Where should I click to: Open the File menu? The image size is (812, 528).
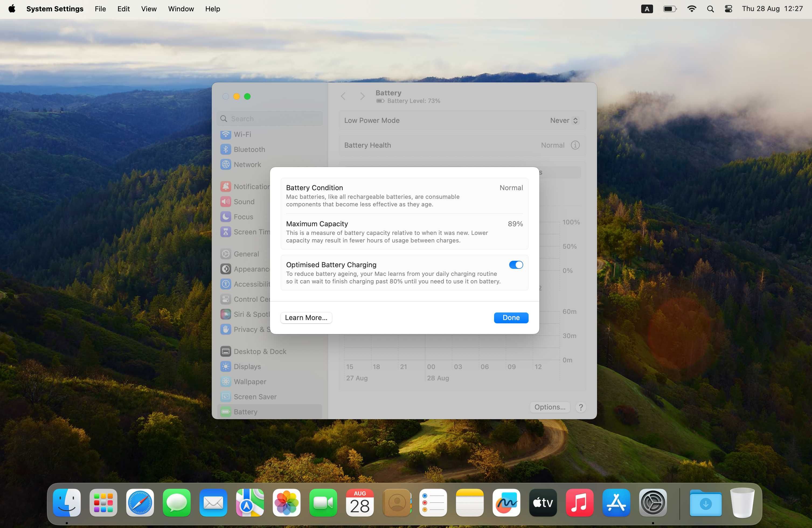[x=100, y=9]
